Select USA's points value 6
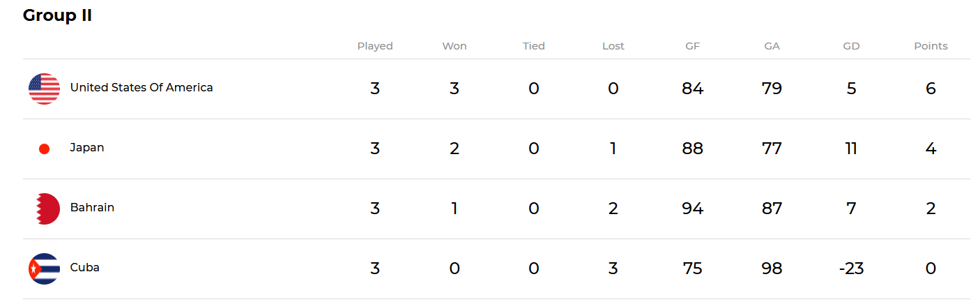This screenshot has width=980, height=302. pyautogui.click(x=931, y=89)
